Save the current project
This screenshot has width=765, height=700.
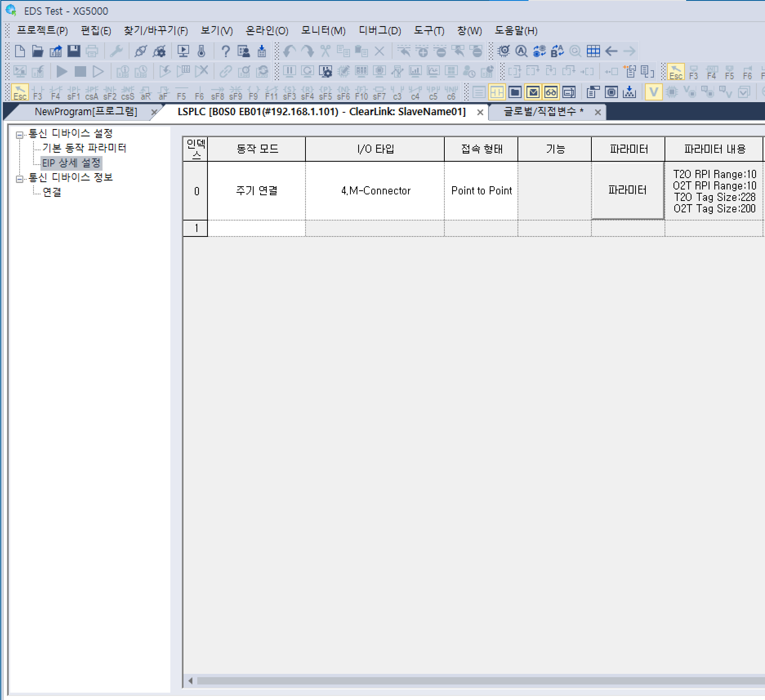click(x=74, y=51)
